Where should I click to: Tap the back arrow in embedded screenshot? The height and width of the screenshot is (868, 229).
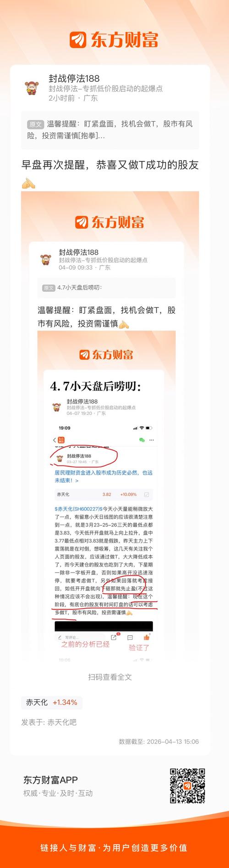55,440
